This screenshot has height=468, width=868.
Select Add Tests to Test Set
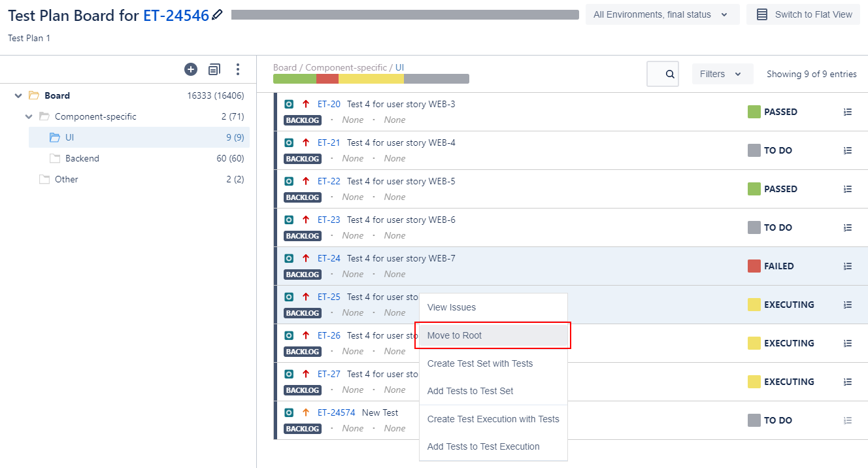click(493, 391)
